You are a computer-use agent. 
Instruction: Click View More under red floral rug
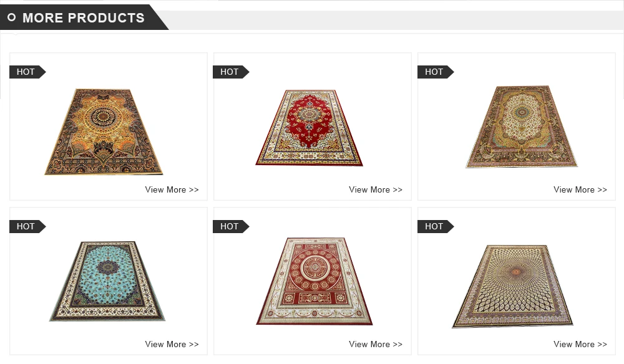coord(376,189)
